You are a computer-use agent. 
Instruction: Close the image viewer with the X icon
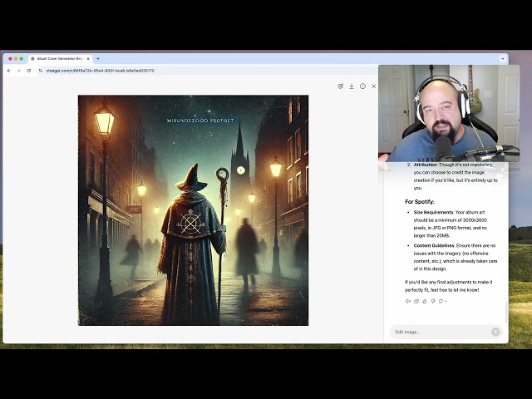click(x=373, y=86)
